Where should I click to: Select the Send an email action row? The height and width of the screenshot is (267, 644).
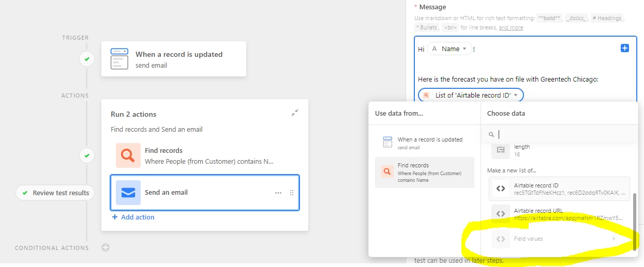[205, 193]
